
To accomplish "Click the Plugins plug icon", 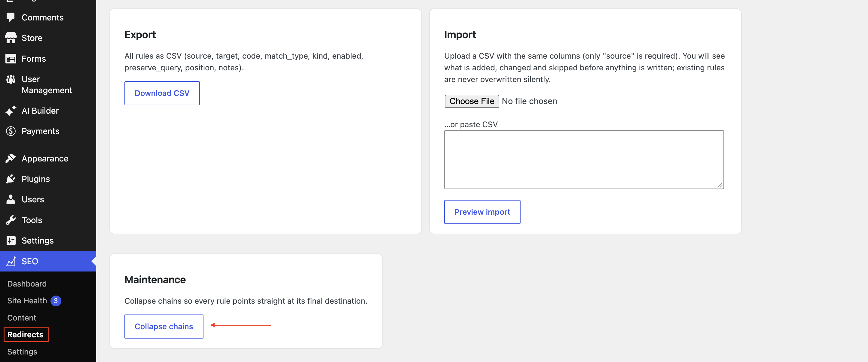I will coord(11,179).
